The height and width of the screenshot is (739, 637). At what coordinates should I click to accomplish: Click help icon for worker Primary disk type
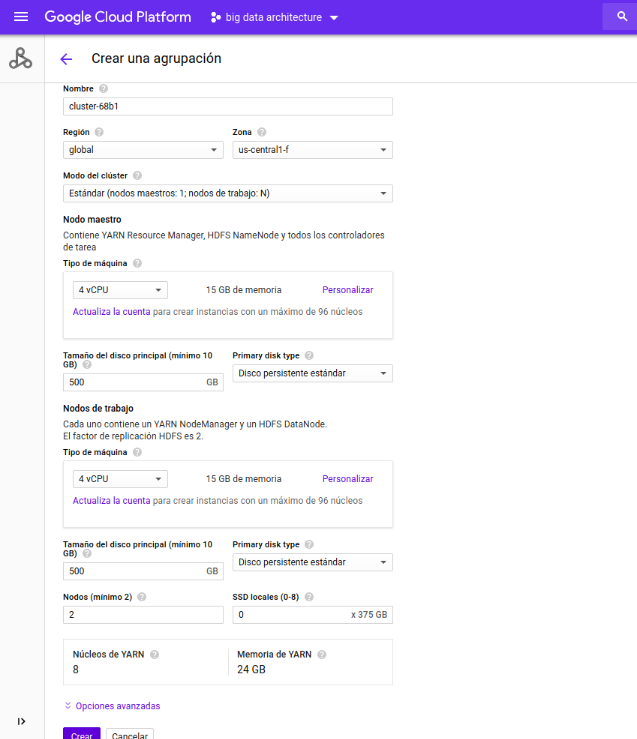click(309, 544)
